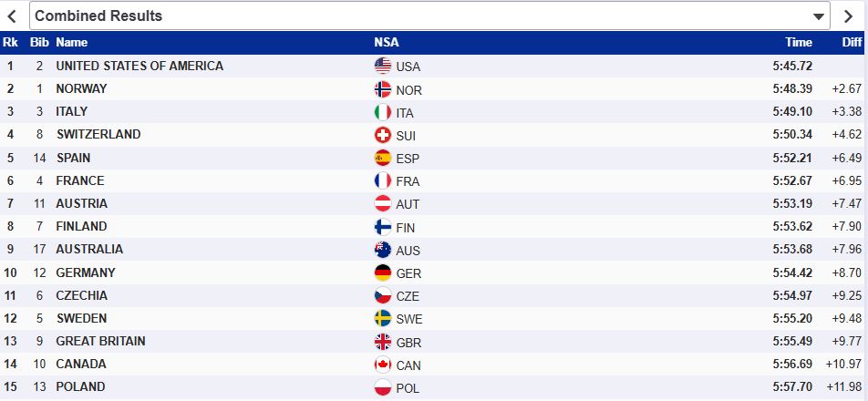Sort by the Name column header
The height and width of the screenshot is (401, 868).
[71, 42]
